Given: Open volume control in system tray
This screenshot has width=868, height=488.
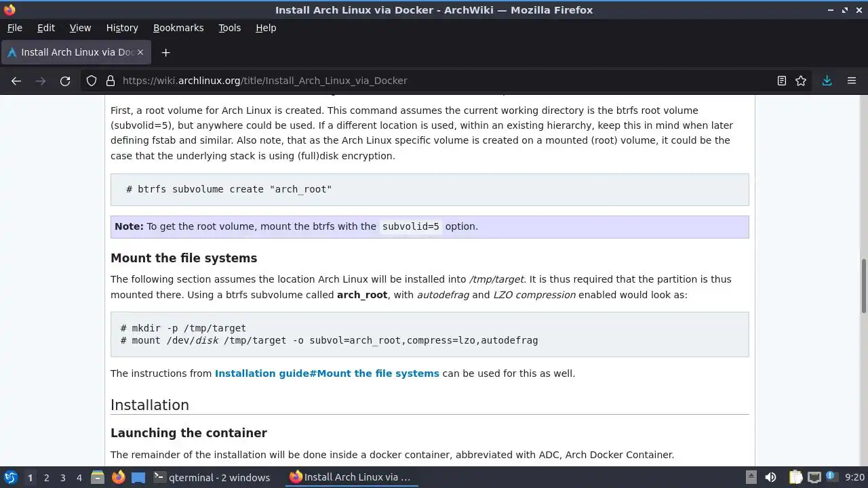Looking at the screenshot, I should tap(770, 477).
